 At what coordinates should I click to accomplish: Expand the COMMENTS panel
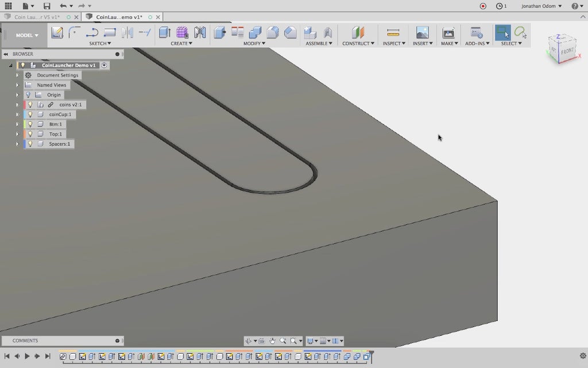(x=117, y=340)
